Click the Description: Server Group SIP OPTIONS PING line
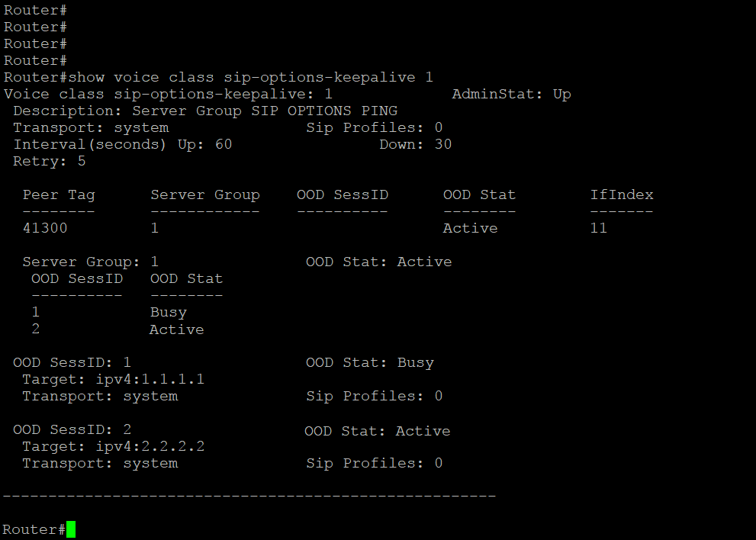 coord(205,111)
